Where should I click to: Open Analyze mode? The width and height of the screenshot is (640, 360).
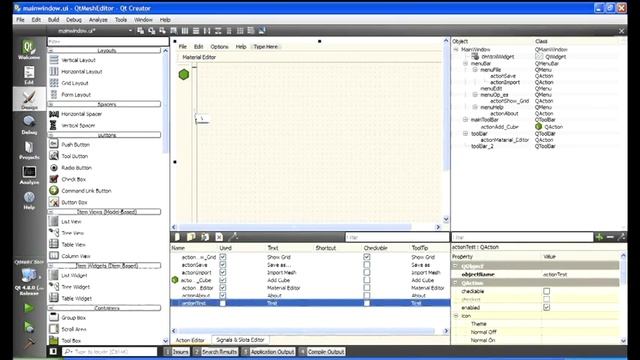pyautogui.click(x=29, y=175)
